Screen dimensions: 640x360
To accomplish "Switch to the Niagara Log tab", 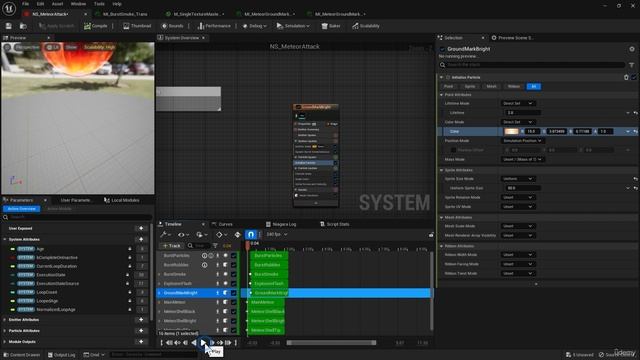I will click(x=281, y=224).
